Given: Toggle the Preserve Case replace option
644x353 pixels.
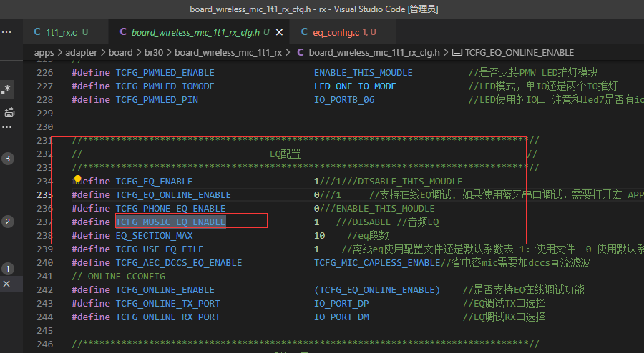Looking at the screenshot, I should [9, 112].
